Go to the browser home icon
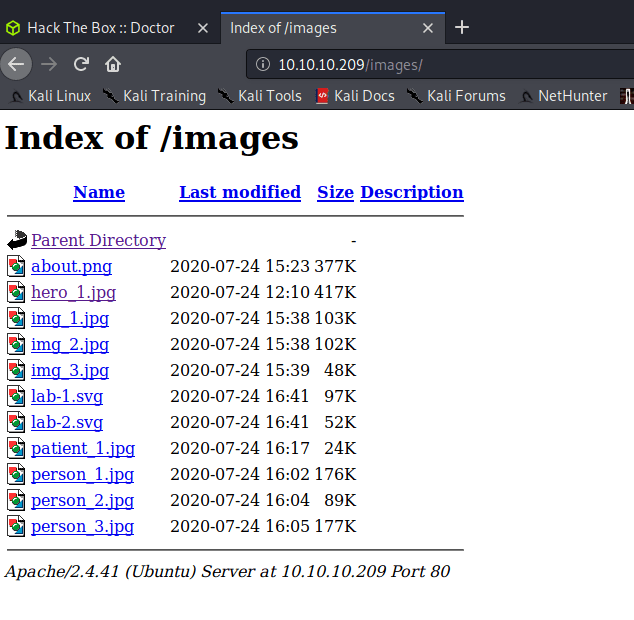The width and height of the screenshot is (634, 620). (113, 64)
